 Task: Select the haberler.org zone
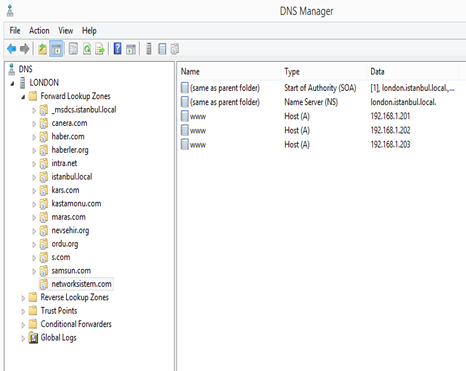coord(70,150)
